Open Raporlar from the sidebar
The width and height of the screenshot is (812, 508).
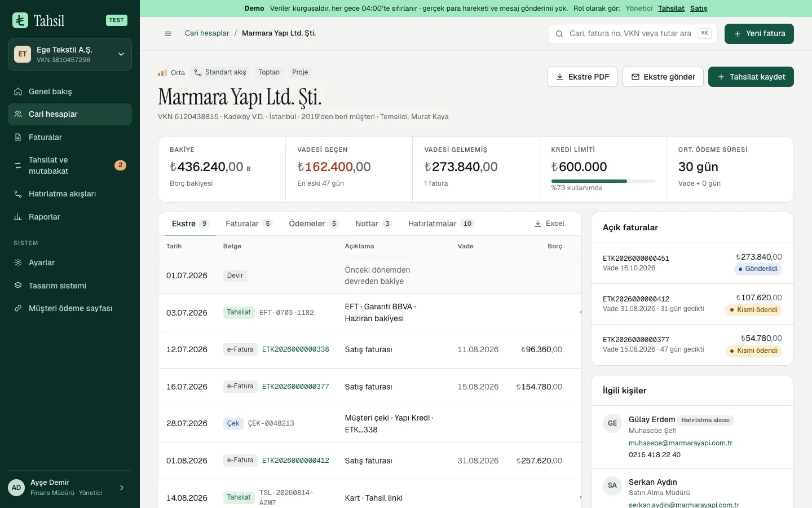click(70, 217)
